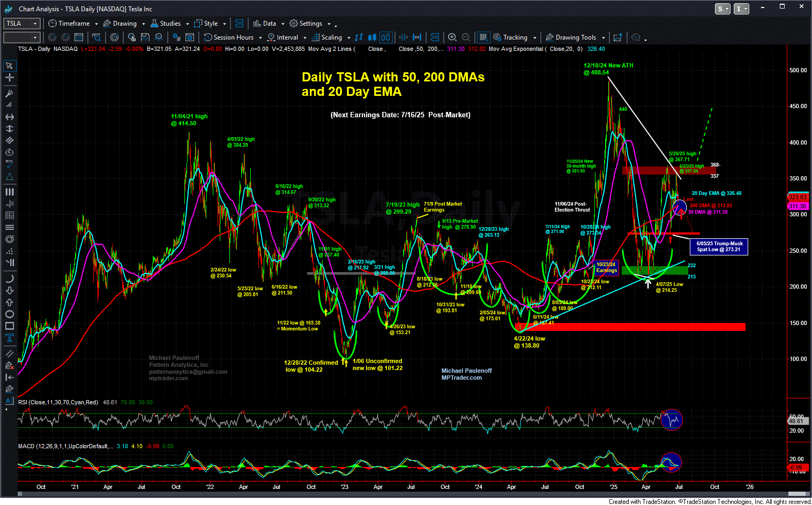Choose the parallel lines channel tool
812x505 pixels.
coord(10,140)
